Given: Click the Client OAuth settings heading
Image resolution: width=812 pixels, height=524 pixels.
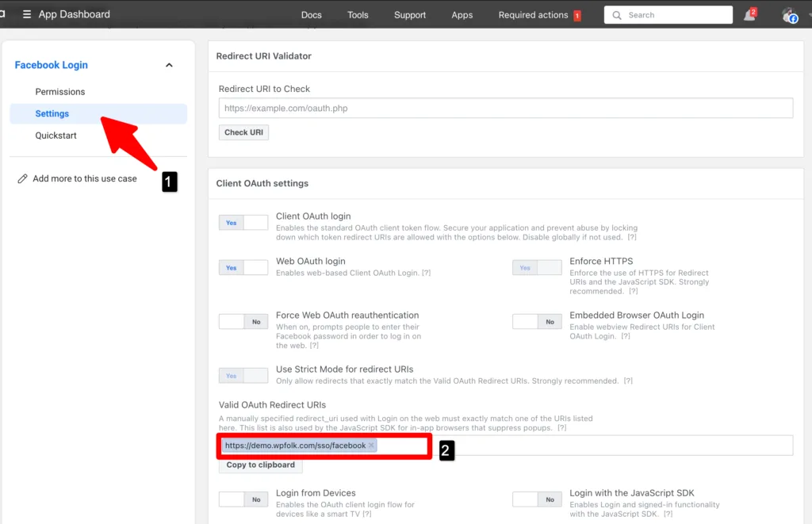Looking at the screenshot, I should tap(262, 183).
